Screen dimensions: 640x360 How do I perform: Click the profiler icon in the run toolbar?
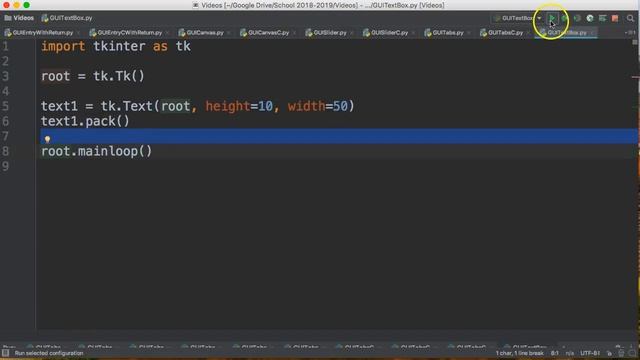coord(590,18)
